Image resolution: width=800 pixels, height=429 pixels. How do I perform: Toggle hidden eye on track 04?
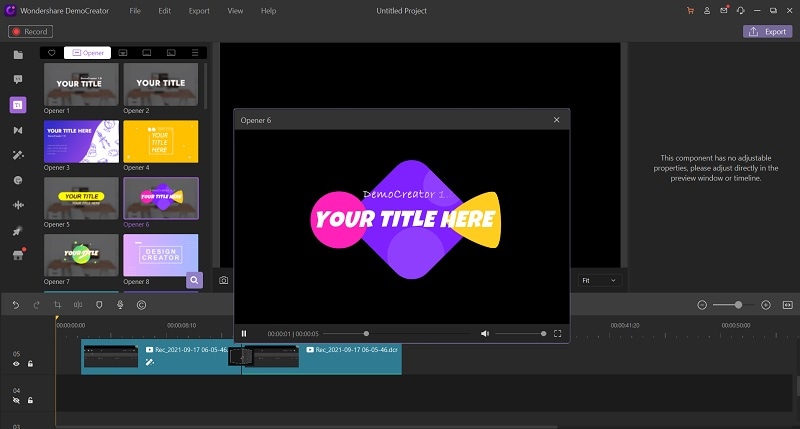(16, 400)
